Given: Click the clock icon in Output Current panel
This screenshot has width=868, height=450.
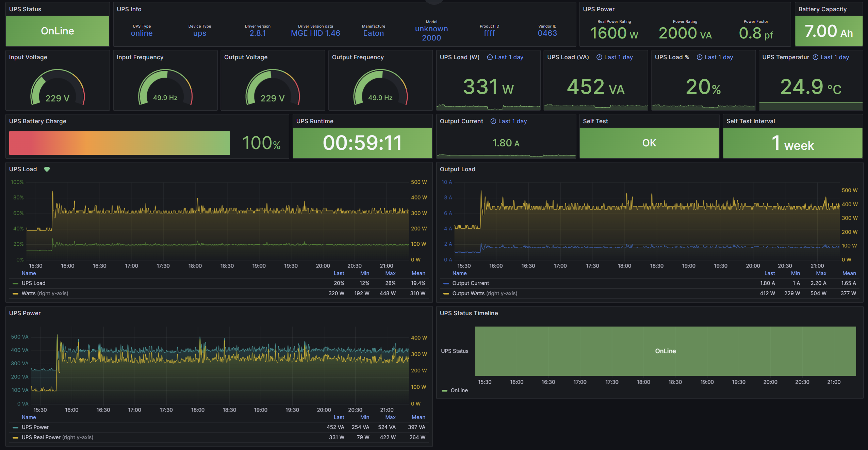Looking at the screenshot, I should [x=493, y=121].
